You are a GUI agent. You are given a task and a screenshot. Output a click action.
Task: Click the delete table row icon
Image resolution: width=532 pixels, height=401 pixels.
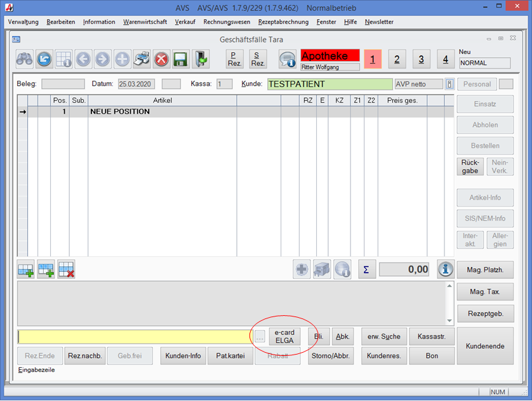67,269
